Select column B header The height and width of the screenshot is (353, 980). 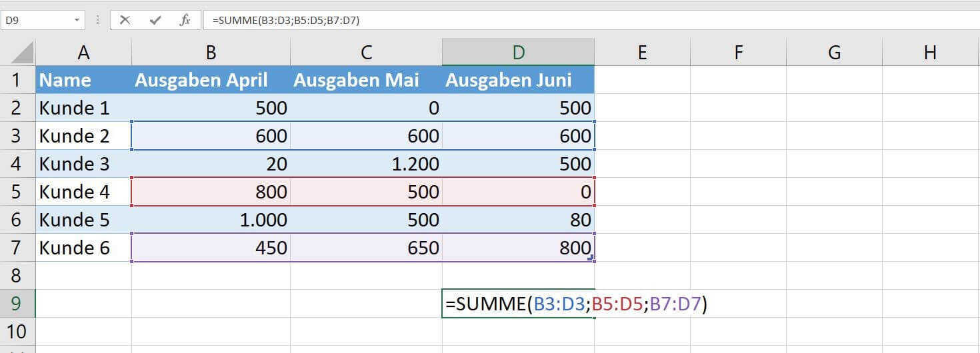click(211, 52)
